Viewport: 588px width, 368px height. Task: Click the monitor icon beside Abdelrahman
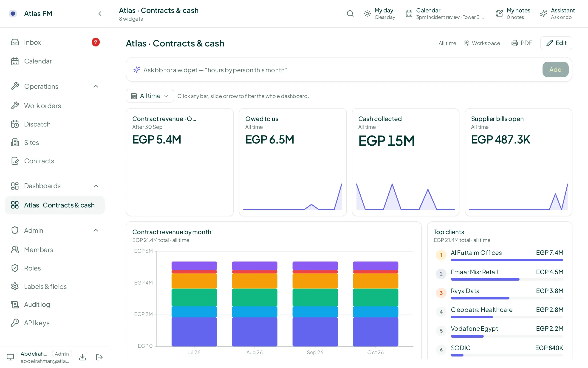click(x=10, y=357)
